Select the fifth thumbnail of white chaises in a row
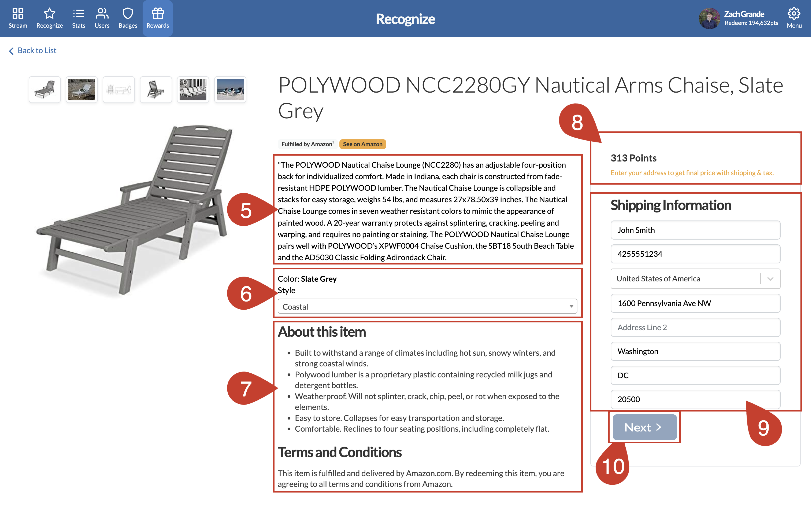The width and height of the screenshot is (812, 507). coord(193,90)
